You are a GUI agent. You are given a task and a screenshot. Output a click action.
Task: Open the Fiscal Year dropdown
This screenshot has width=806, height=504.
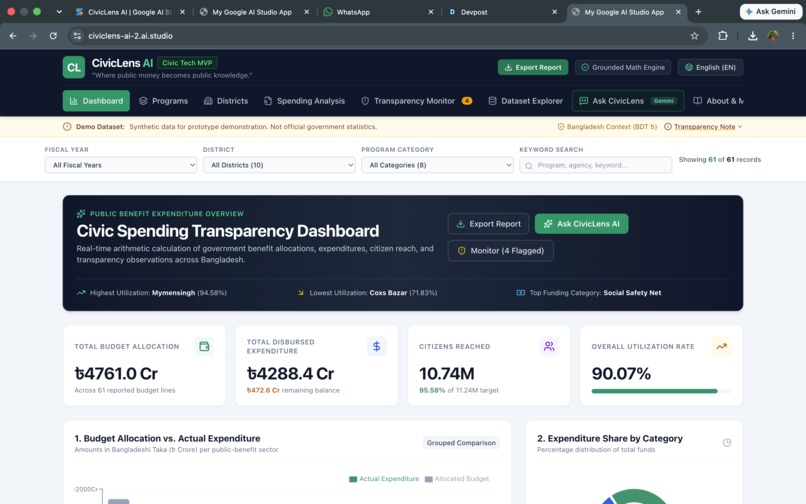pyautogui.click(x=121, y=165)
